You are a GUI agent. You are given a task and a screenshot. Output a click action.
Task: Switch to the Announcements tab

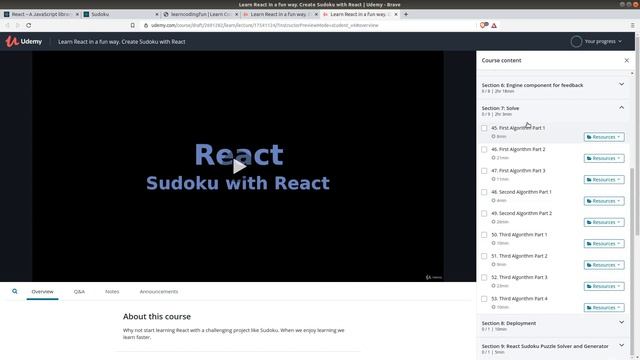(159, 291)
